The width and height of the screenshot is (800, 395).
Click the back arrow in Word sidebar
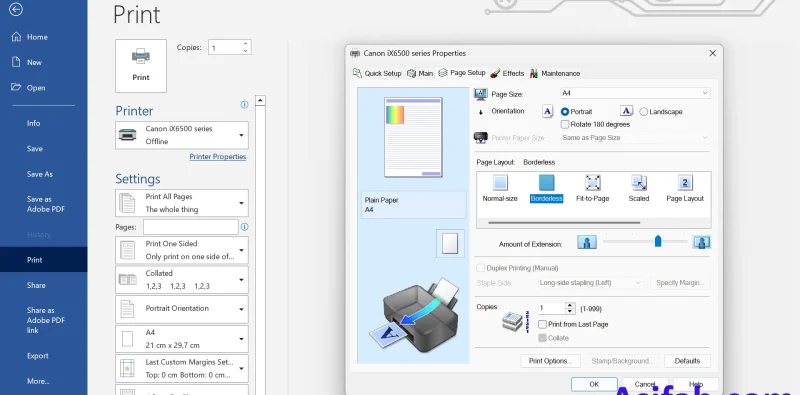coord(16,9)
